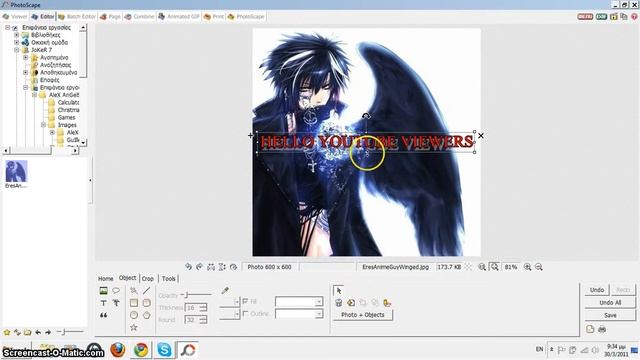This screenshot has height=360, width=640.
Task: Choose the plain Text tool
Action: click(x=103, y=303)
